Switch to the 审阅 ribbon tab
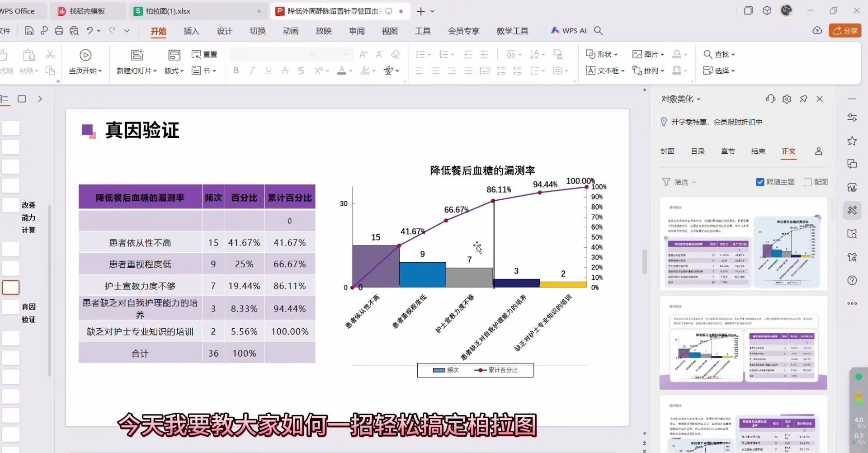The width and height of the screenshot is (868, 453). [x=357, y=31]
